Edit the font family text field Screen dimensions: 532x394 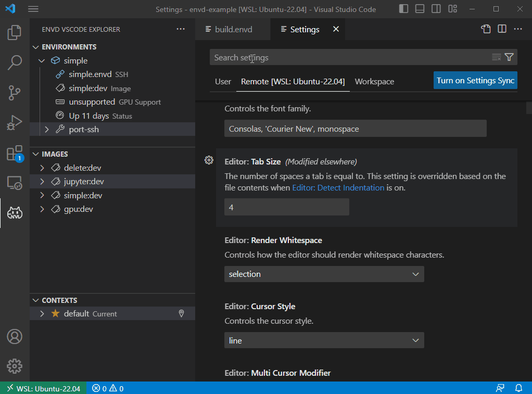[x=355, y=129]
